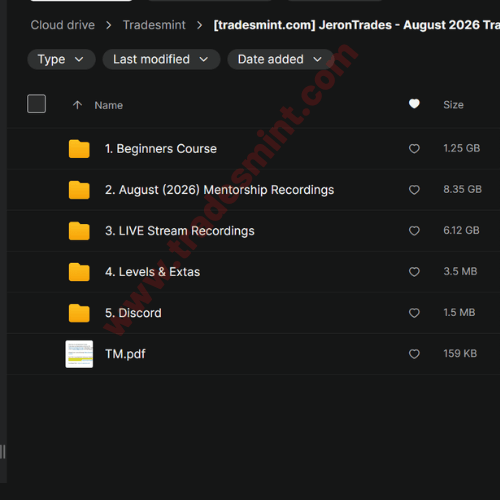Screen dimensions: 500x500
Task: Favorite the 1. Beginners Course folder
Action: pyautogui.click(x=414, y=149)
